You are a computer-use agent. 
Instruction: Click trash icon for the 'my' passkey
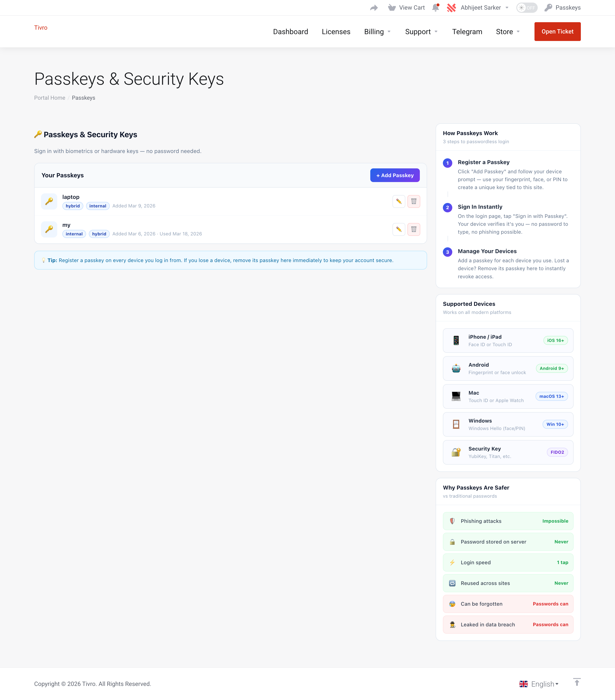click(x=414, y=229)
